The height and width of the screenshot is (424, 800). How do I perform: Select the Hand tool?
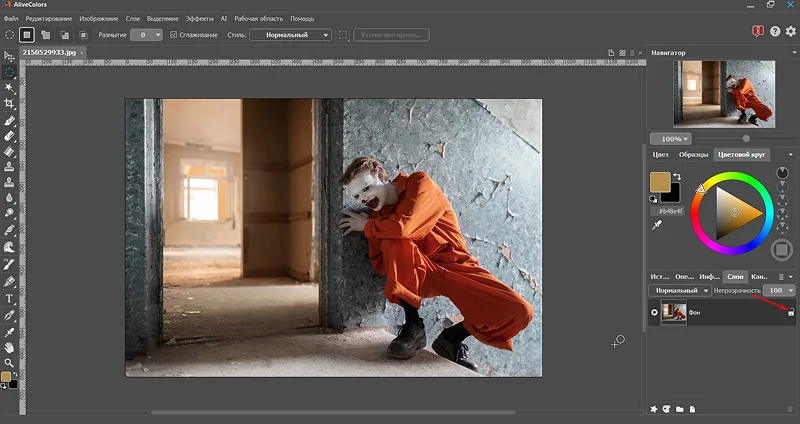[x=9, y=347]
